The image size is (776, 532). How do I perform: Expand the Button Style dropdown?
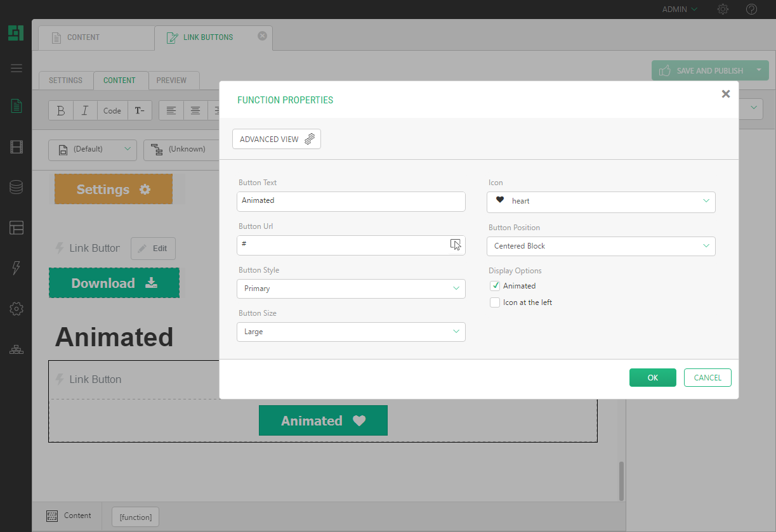point(351,289)
